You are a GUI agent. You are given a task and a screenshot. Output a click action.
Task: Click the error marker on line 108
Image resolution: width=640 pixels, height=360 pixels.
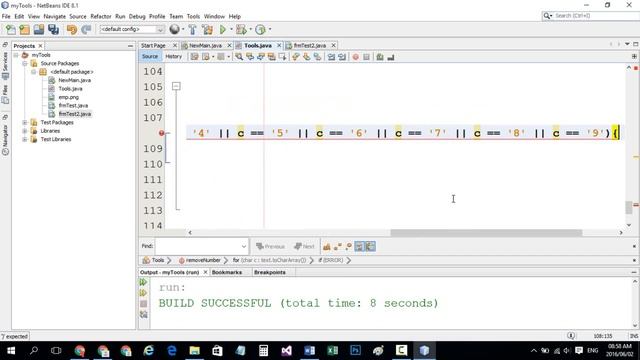[162, 133]
